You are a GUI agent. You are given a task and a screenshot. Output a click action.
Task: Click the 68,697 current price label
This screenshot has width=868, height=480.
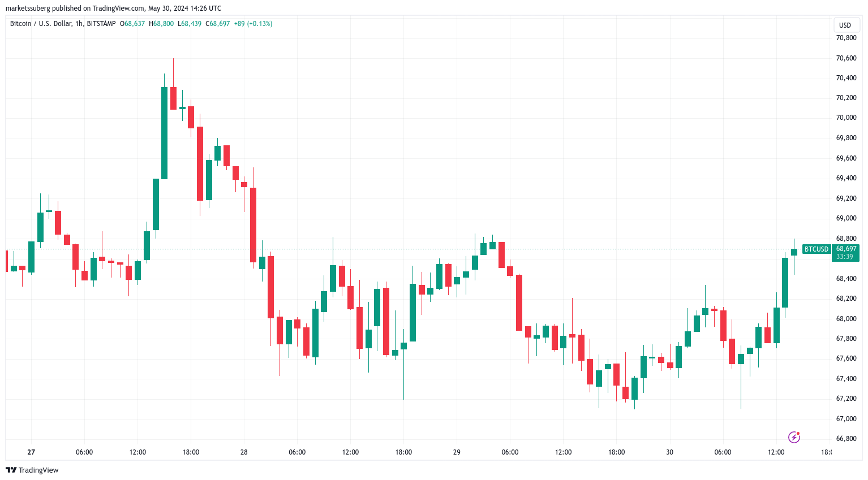(846, 249)
